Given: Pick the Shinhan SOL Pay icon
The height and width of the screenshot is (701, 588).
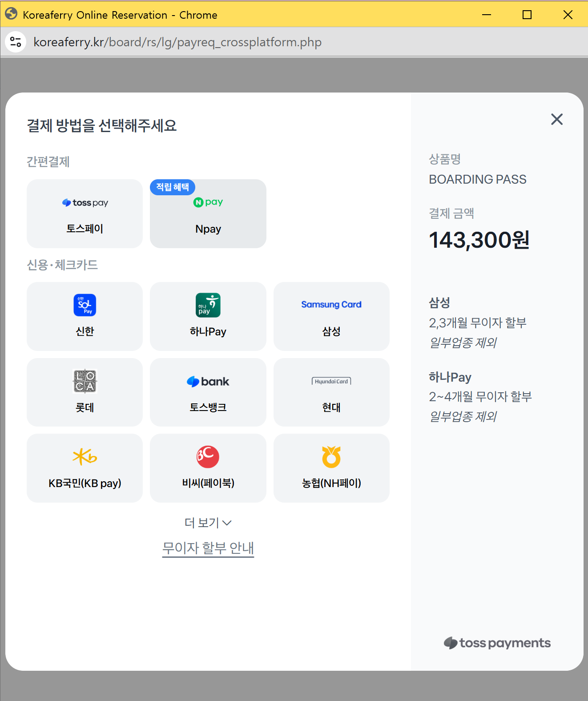Looking at the screenshot, I should 85,305.
